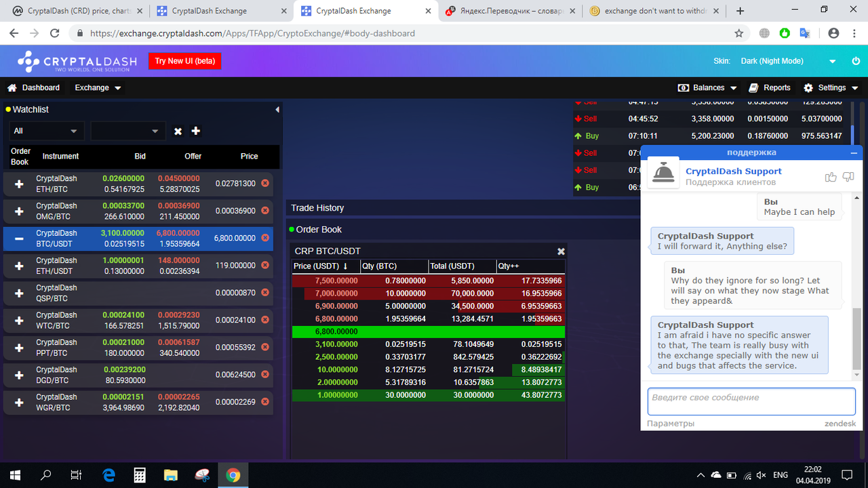Viewport: 868px width, 488px height.
Task: Open the All filter dropdown in Watchlist
Action: [x=47, y=131]
